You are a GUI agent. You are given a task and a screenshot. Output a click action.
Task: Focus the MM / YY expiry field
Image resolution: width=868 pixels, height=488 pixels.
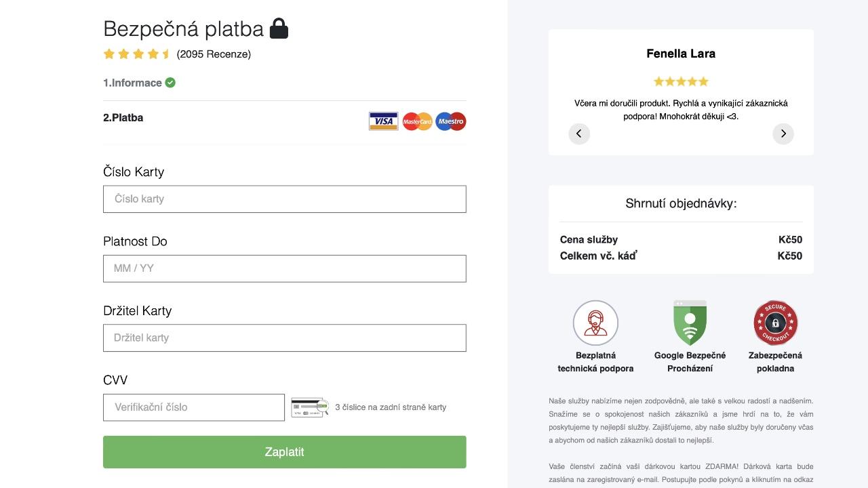click(x=285, y=268)
